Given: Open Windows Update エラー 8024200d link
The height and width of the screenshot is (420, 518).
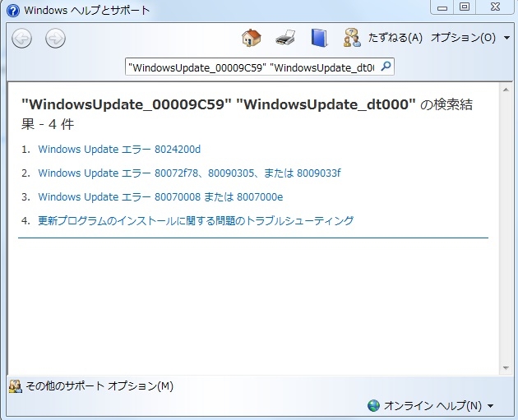Looking at the screenshot, I should [119, 150].
